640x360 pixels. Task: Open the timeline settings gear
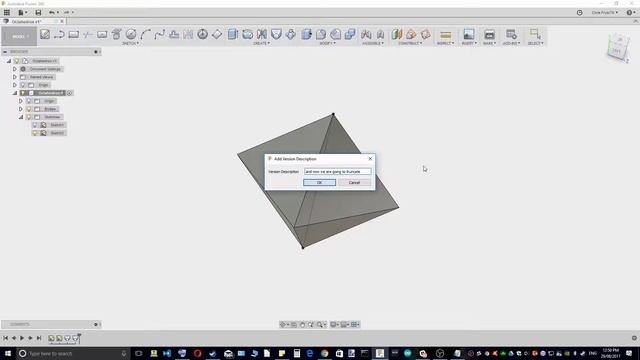pos(634,338)
